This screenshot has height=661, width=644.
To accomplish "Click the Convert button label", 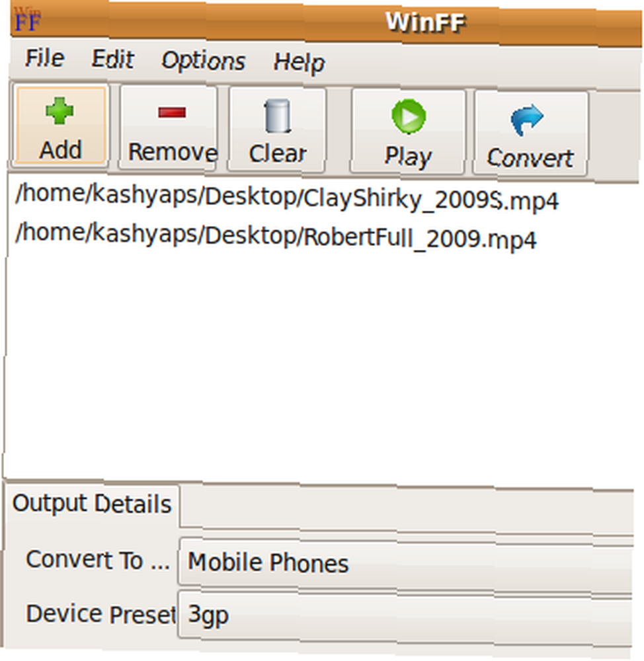I will (530, 158).
